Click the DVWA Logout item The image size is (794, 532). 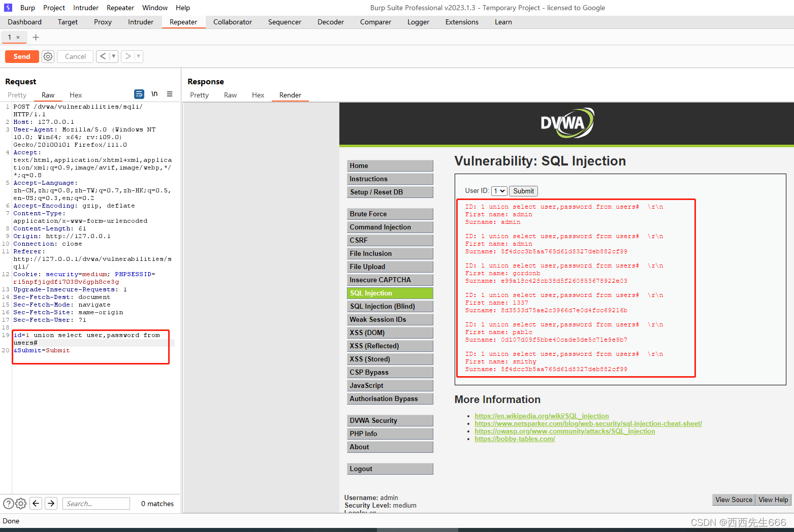390,469
